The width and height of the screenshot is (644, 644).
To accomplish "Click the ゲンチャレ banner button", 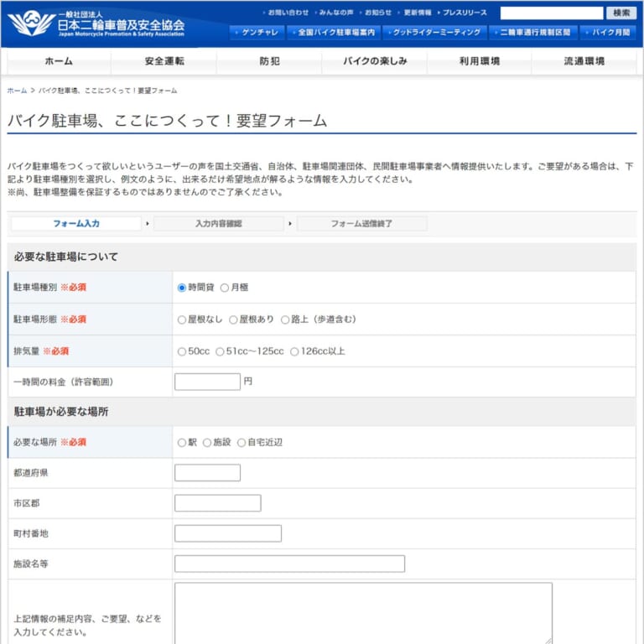I will (257, 32).
